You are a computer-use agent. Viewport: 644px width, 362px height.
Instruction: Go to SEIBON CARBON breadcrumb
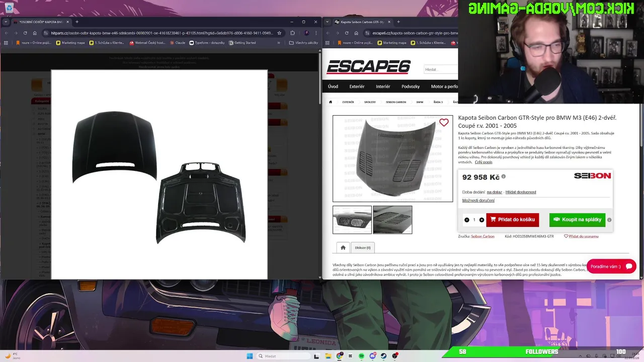tap(396, 102)
